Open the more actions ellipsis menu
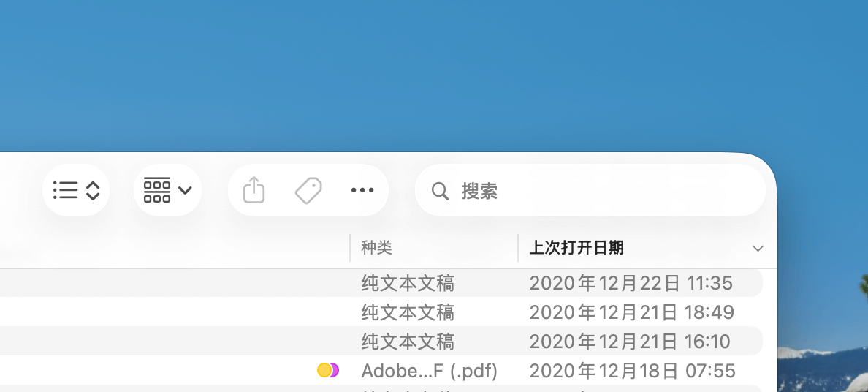The height and width of the screenshot is (392, 868). point(362,191)
